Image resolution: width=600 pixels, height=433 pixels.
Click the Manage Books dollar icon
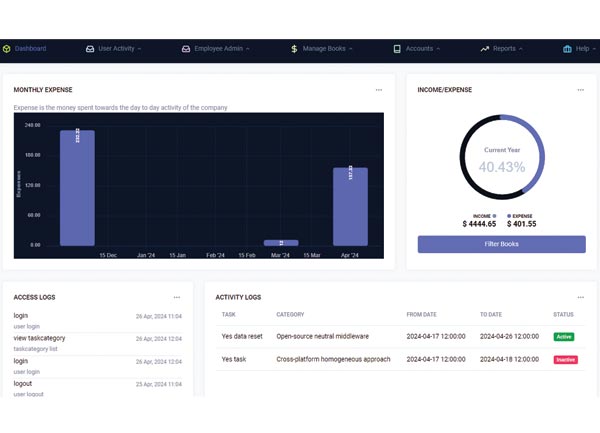(293, 48)
